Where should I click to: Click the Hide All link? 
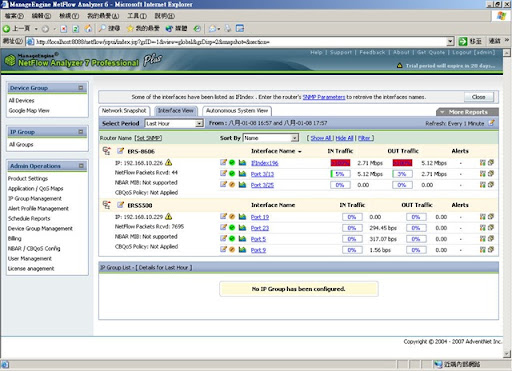345,138
